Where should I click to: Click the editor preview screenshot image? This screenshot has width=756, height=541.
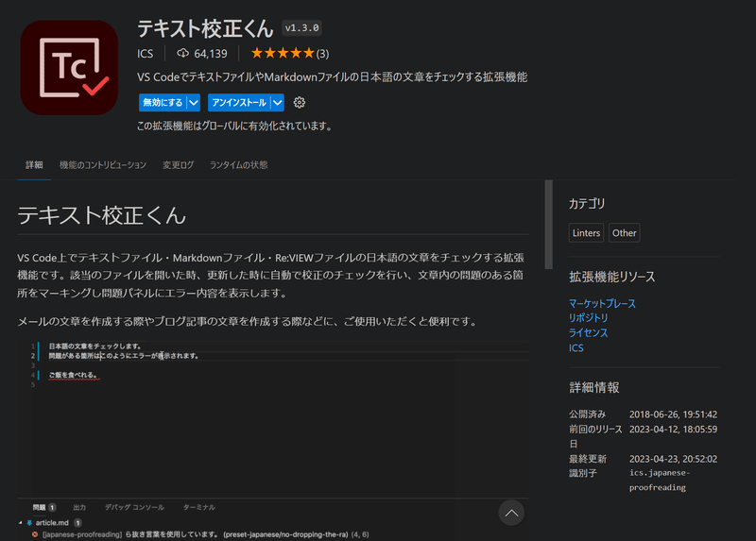273,441
